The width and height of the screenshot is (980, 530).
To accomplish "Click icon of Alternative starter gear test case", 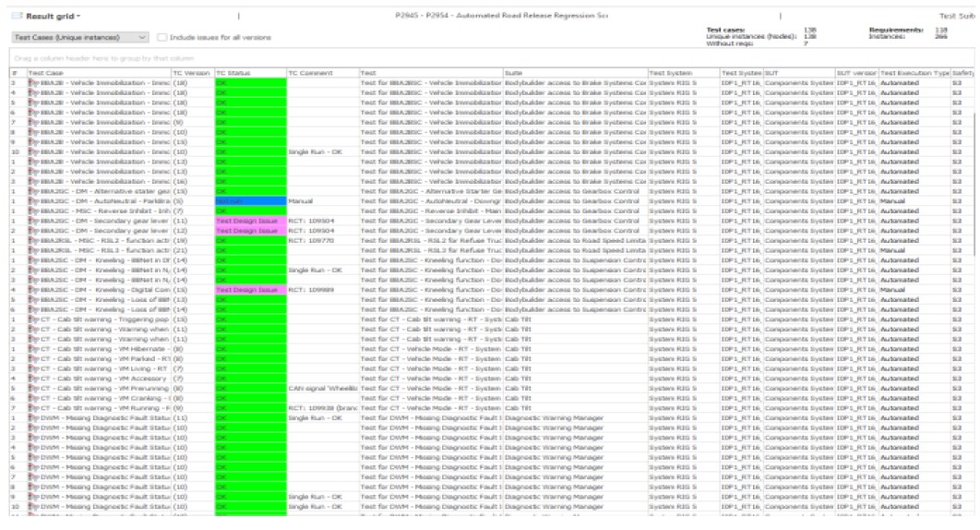I will [x=33, y=191].
